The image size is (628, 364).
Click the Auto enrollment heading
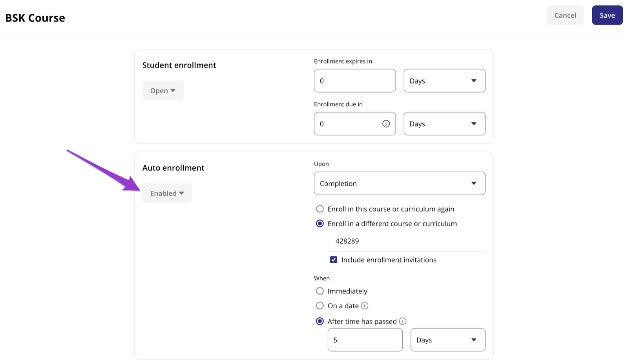(x=173, y=168)
